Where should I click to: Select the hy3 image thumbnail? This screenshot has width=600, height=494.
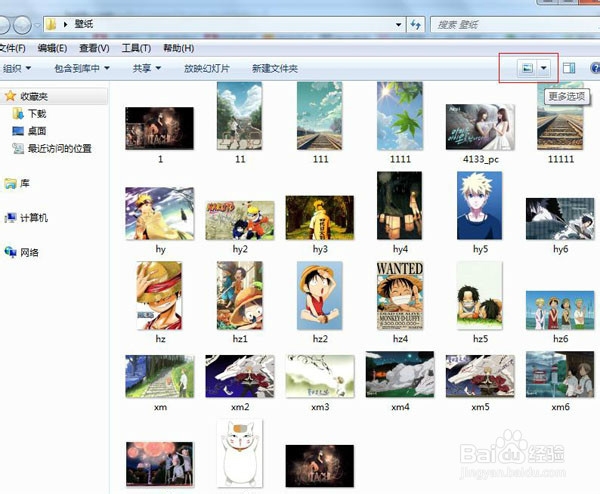[320, 218]
